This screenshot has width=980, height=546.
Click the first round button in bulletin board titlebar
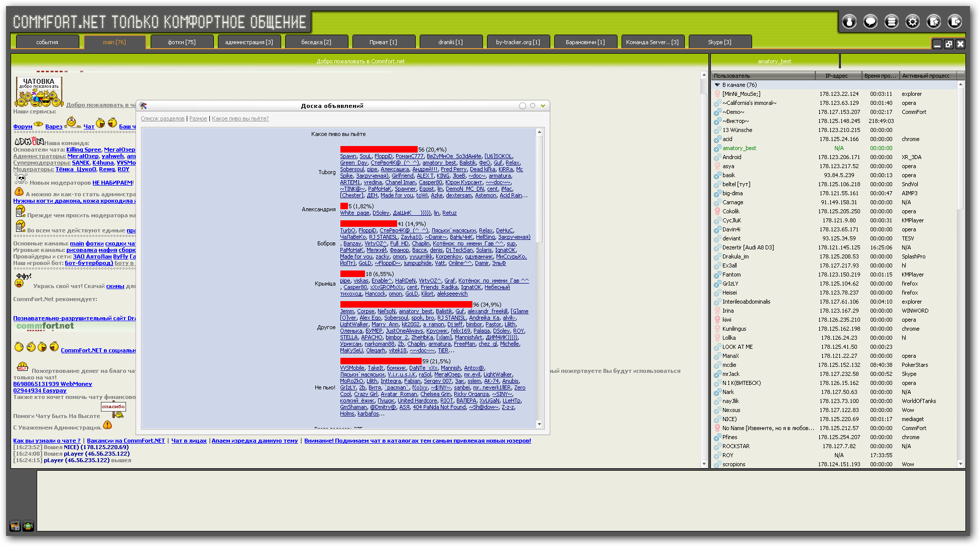click(523, 106)
